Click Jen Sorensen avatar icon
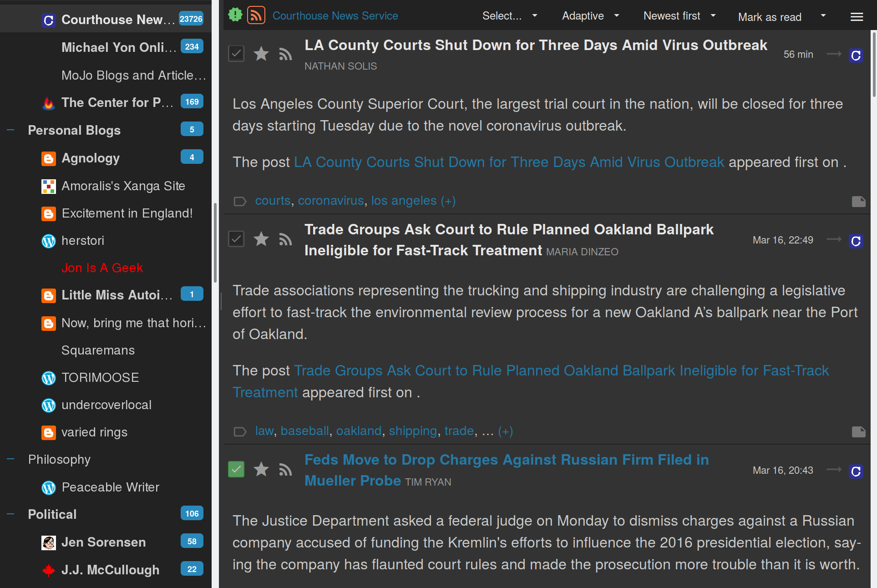The height and width of the screenshot is (588, 877). [x=48, y=542]
